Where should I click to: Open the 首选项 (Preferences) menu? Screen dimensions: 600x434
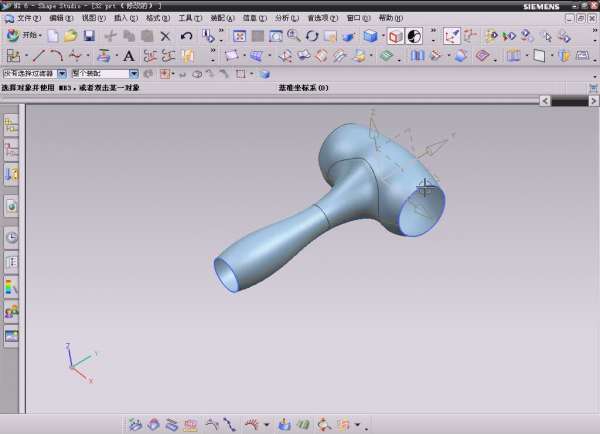coord(323,18)
